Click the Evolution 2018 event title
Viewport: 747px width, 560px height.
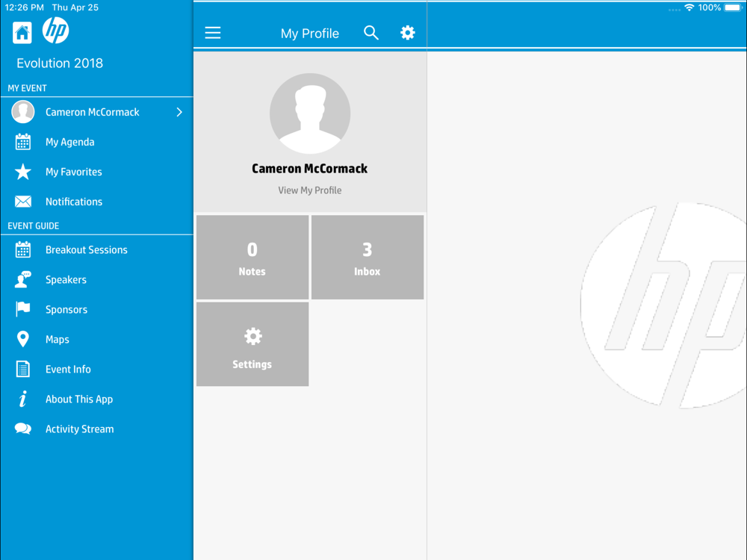click(60, 63)
